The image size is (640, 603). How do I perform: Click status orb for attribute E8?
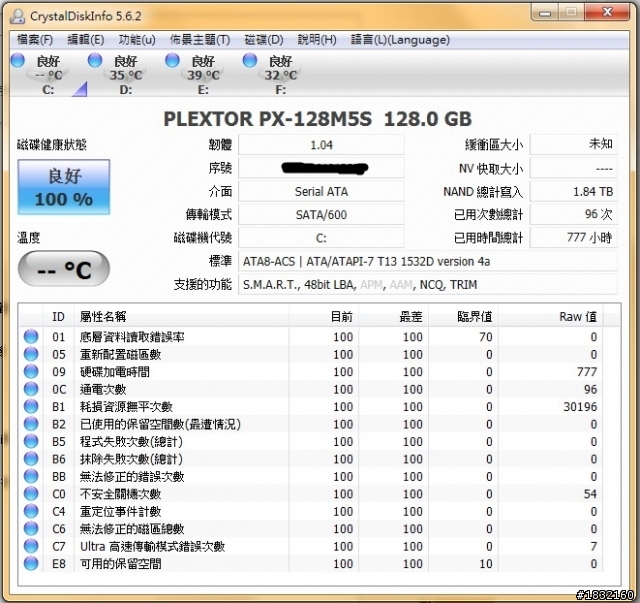coord(31,564)
